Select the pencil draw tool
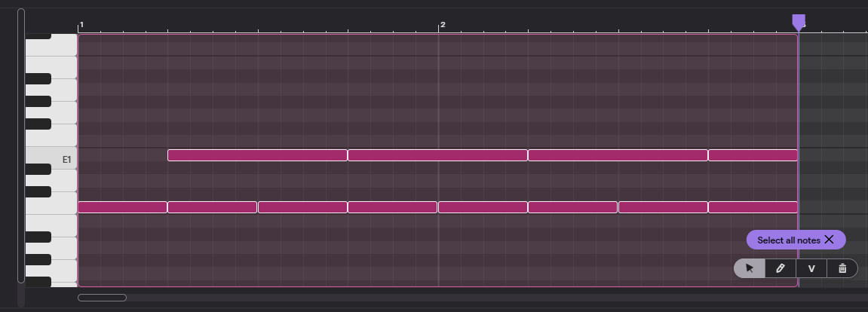Screen dimensions: 868x312 [x=781, y=268]
